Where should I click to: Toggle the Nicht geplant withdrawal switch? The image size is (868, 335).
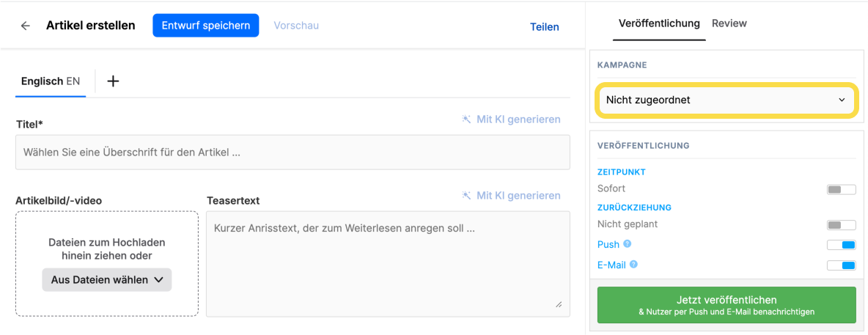841,225
